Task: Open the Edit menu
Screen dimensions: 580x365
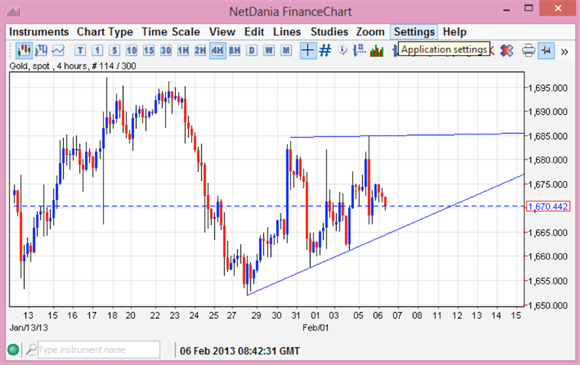Action: [254, 32]
